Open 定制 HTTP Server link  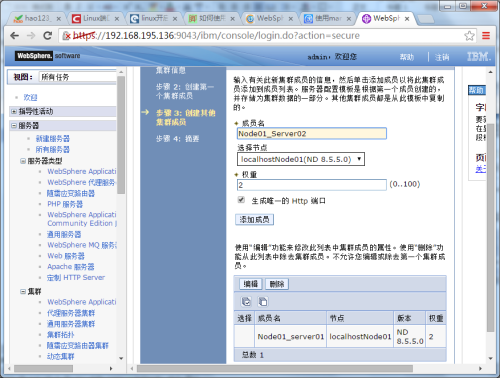click(x=76, y=277)
